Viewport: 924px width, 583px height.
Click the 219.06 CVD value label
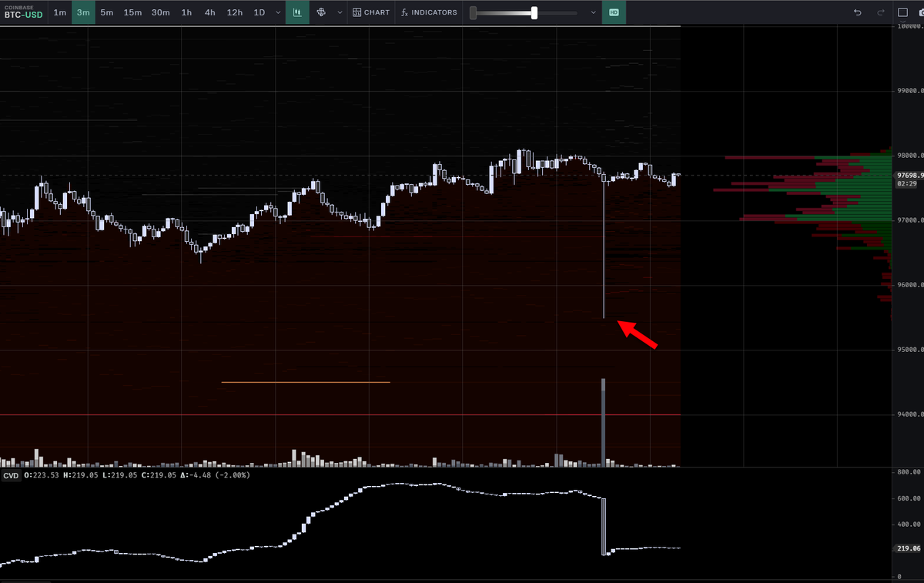pyautogui.click(x=908, y=548)
